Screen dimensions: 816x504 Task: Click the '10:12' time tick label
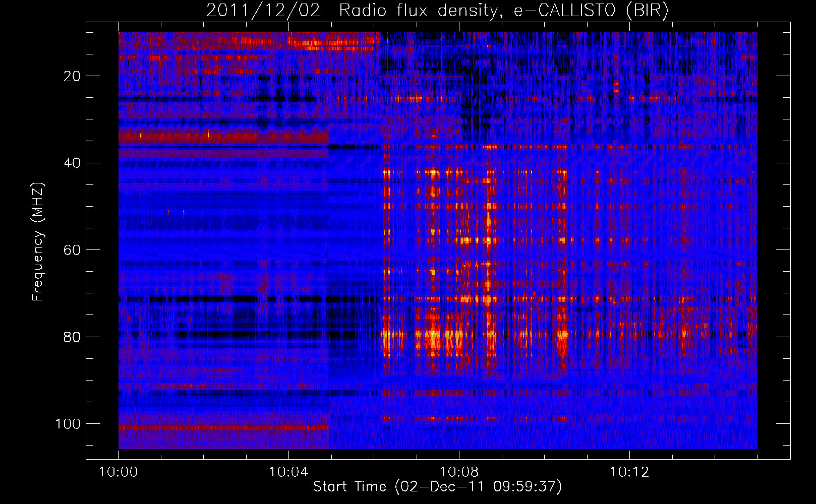pyautogui.click(x=629, y=472)
